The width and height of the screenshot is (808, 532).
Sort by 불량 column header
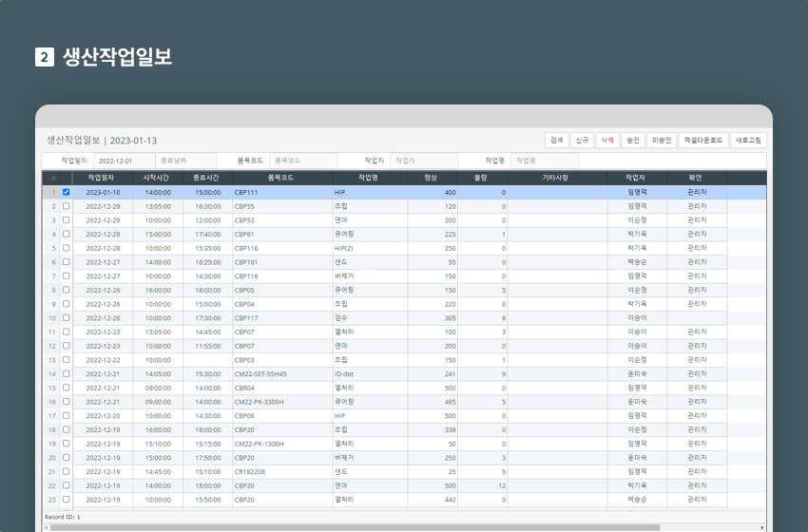pos(482,178)
